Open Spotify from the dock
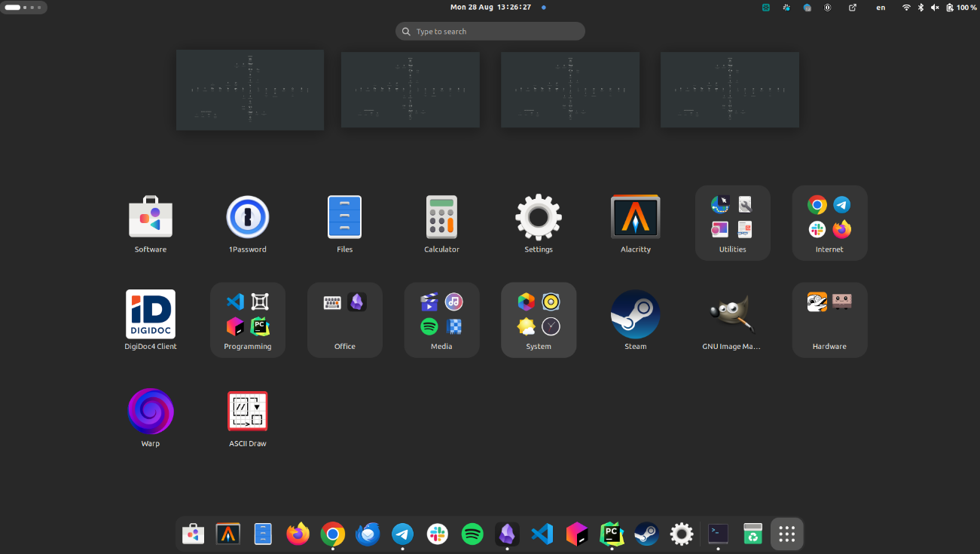The width and height of the screenshot is (980, 554). tap(472, 534)
